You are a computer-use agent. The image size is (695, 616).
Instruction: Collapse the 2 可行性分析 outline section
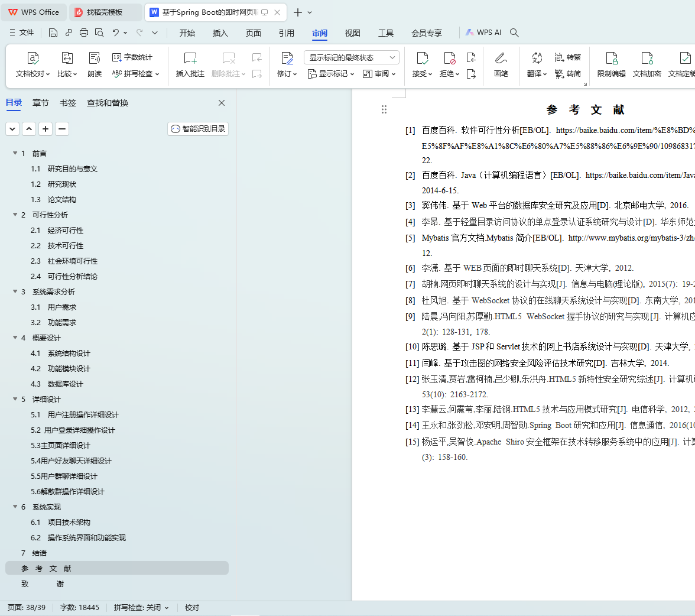pos(15,215)
